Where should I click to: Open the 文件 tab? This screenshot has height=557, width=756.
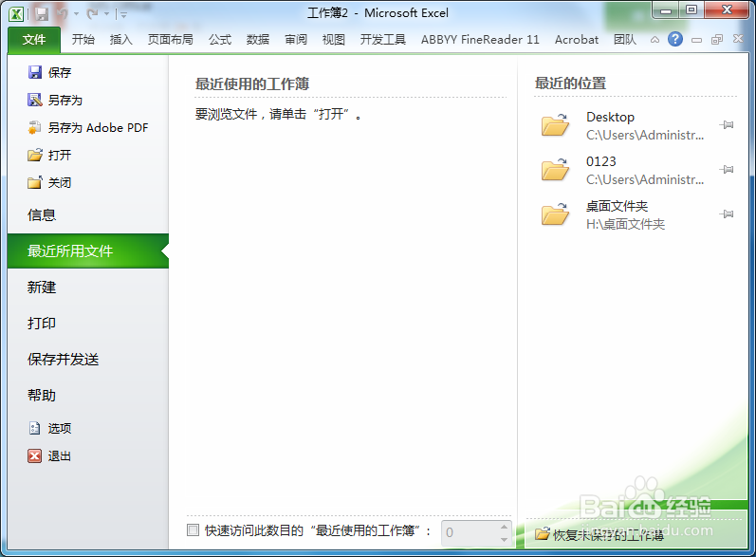pyautogui.click(x=34, y=40)
